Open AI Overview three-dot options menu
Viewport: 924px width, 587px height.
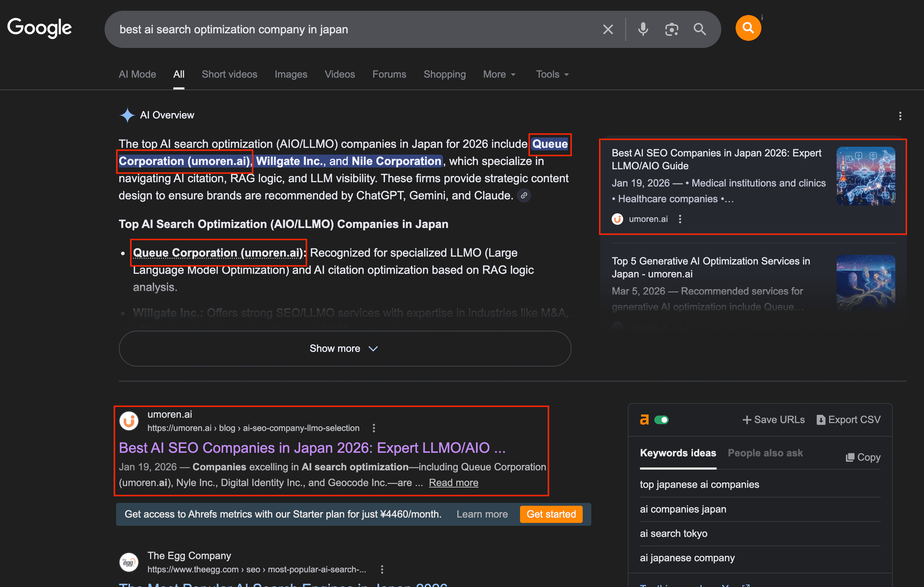coord(900,116)
